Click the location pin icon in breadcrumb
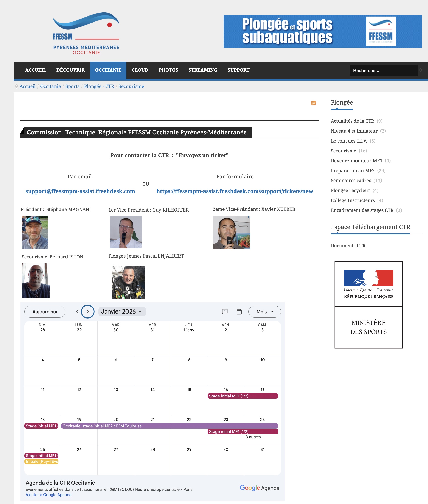428x504 pixels. (17, 86)
